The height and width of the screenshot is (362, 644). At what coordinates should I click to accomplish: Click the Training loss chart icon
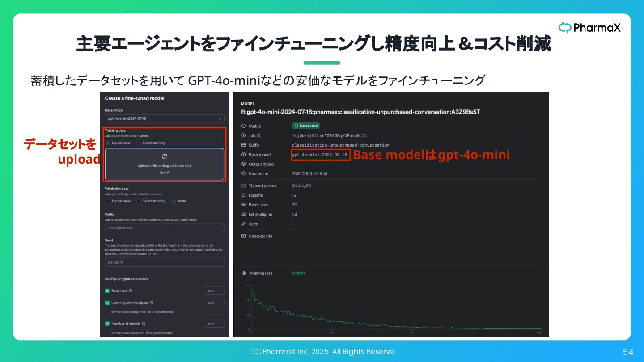click(244, 273)
